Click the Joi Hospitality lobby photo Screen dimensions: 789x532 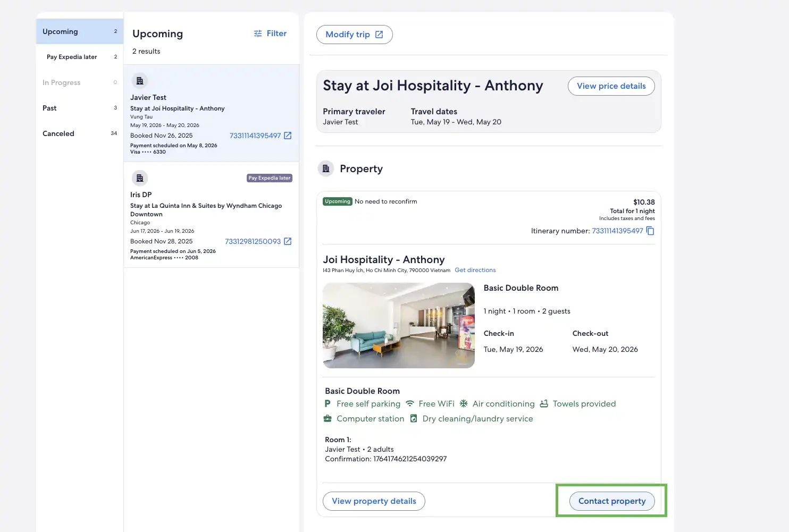399,325
